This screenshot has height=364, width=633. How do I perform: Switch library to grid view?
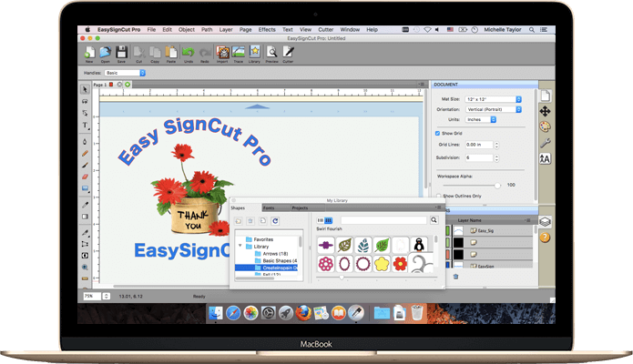(x=329, y=220)
